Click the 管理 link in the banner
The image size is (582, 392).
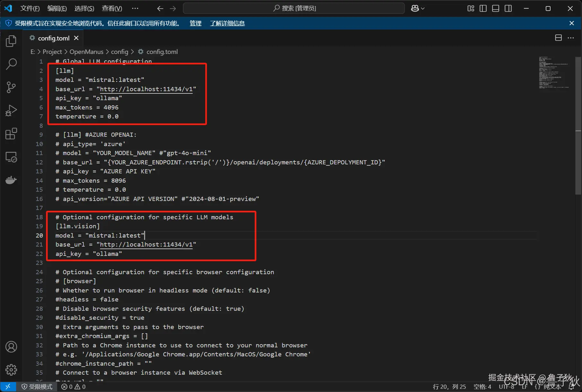(x=195, y=23)
